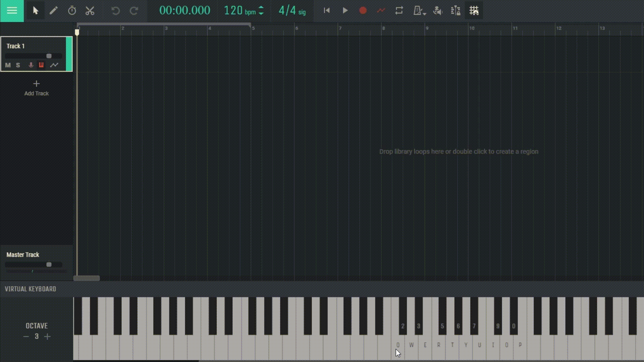Solo Track 1 with the S button

[18, 65]
